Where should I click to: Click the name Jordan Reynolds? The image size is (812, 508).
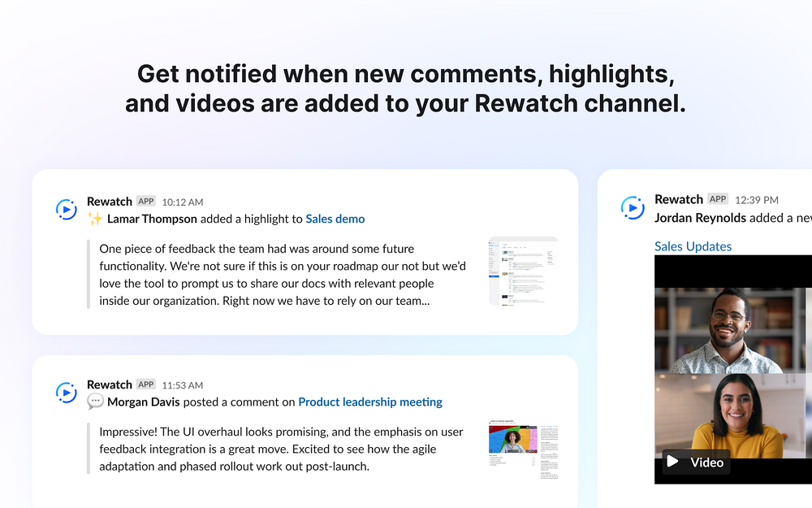point(700,218)
